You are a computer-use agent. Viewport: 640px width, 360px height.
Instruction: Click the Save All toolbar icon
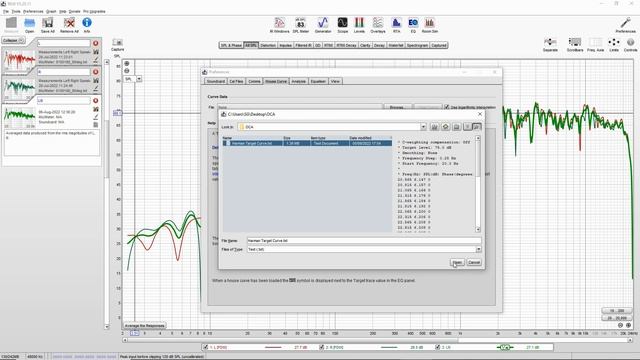tap(48, 24)
